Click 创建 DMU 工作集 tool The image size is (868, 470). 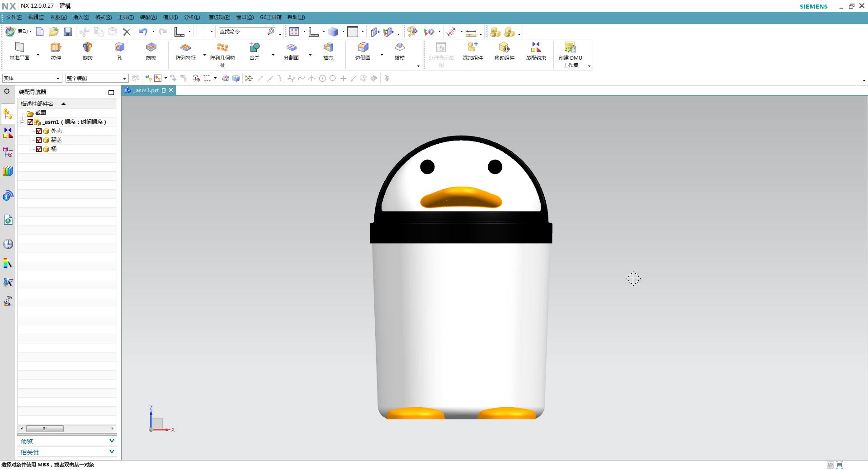(x=571, y=55)
